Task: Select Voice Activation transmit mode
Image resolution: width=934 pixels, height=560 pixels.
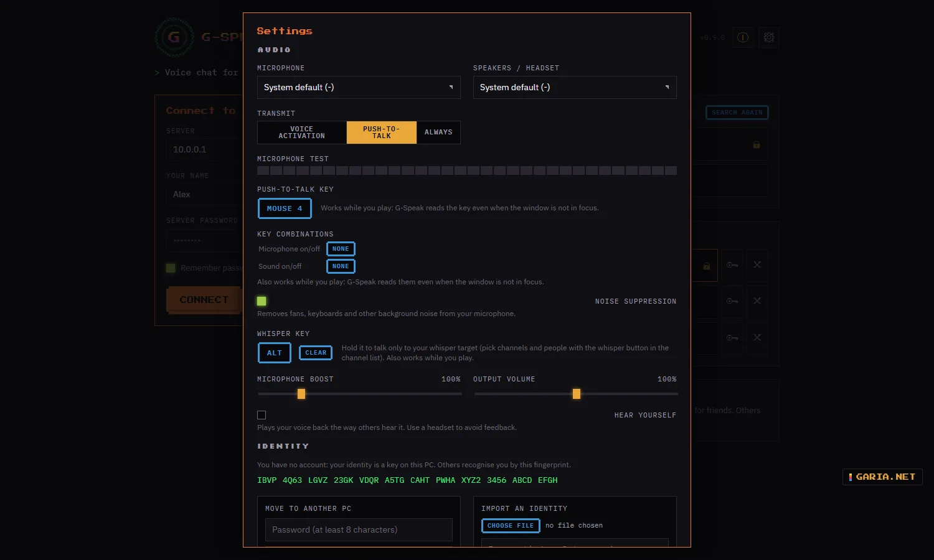Action: pyautogui.click(x=302, y=133)
